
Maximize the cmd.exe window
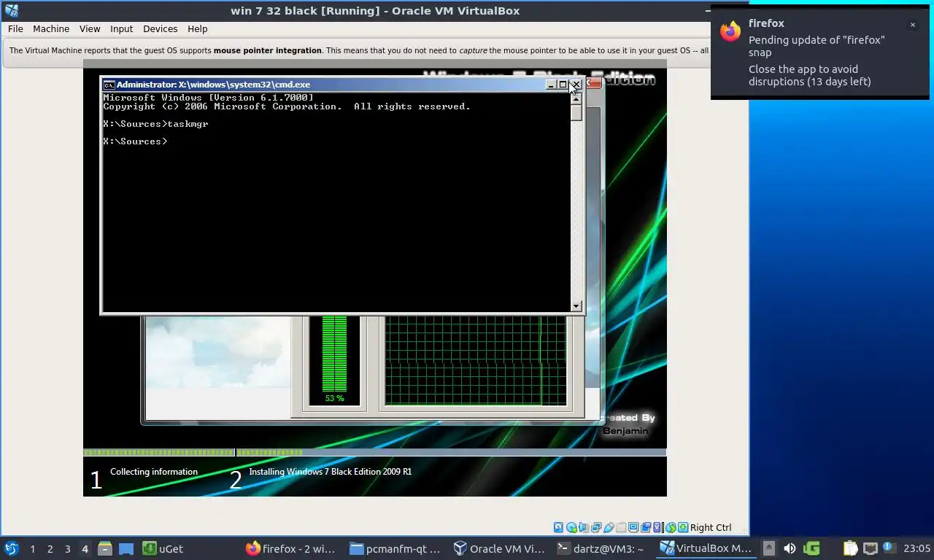(563, 85)
